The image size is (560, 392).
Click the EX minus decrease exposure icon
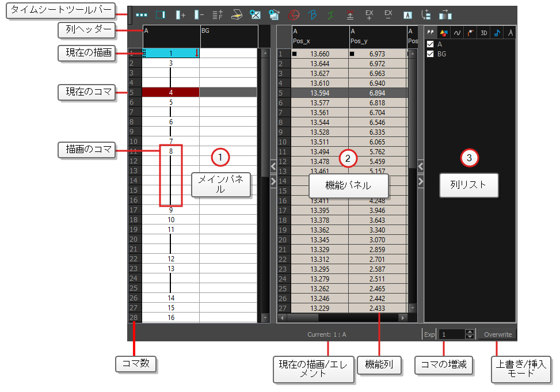click(x=388, y=15)
